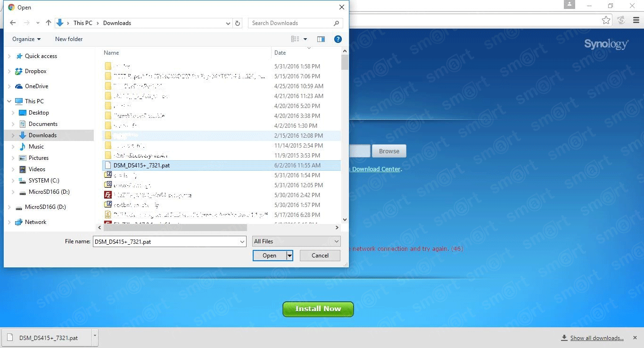Open recent locations dropdown arrow
The height and width of the screenshot is (348, 644).
pos(39,23)
